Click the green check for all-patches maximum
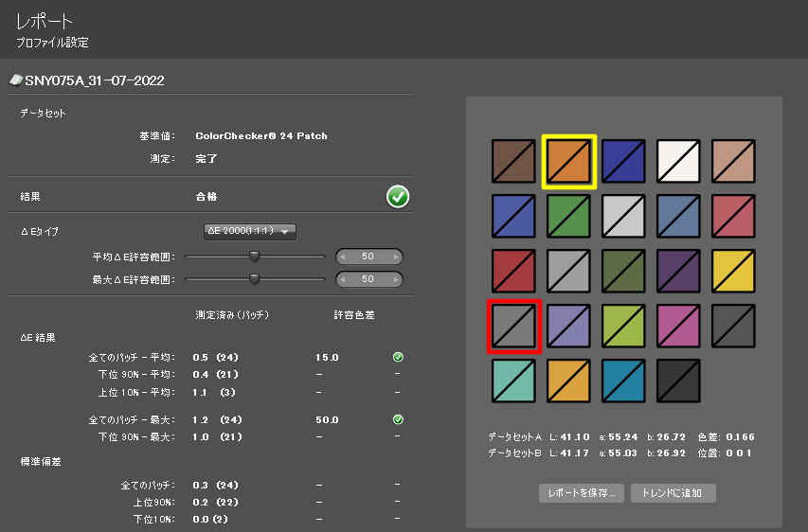The width and height of the screenshot is (808, 532). pyautogui.click(x=398, y=419)
